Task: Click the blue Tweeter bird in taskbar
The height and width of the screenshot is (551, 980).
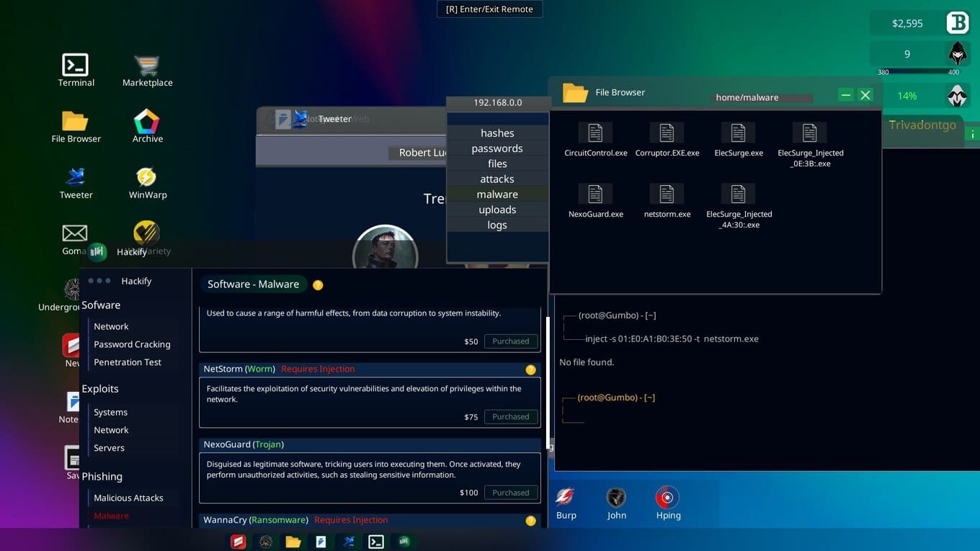Action: click(x=349, y=542)
